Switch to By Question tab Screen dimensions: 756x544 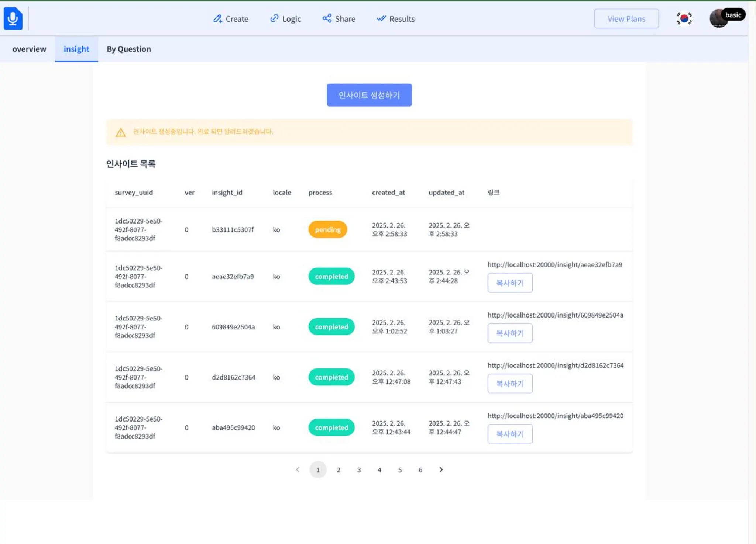pos(128,49)
